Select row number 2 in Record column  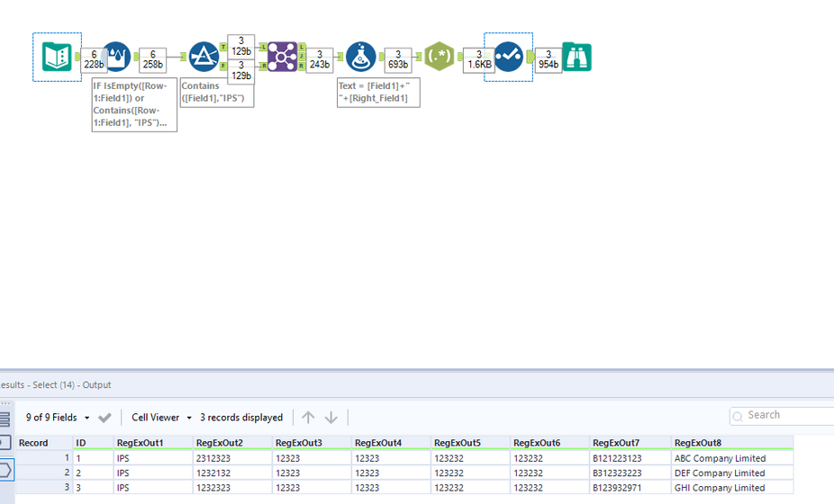click(44, 473)
